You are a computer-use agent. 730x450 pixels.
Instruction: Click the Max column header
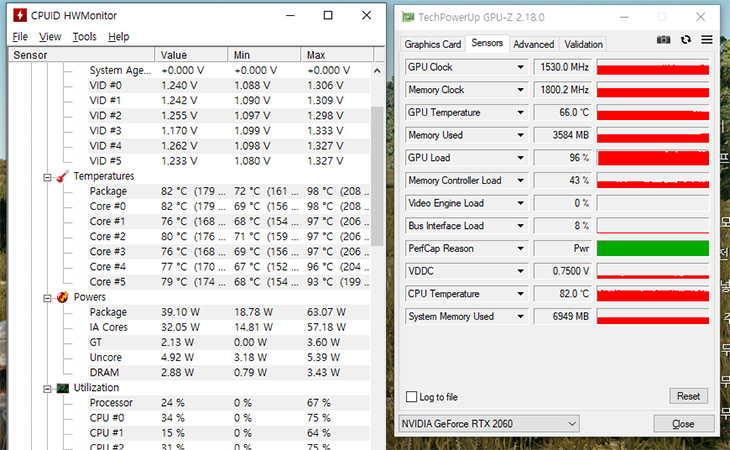click(338, 55)
